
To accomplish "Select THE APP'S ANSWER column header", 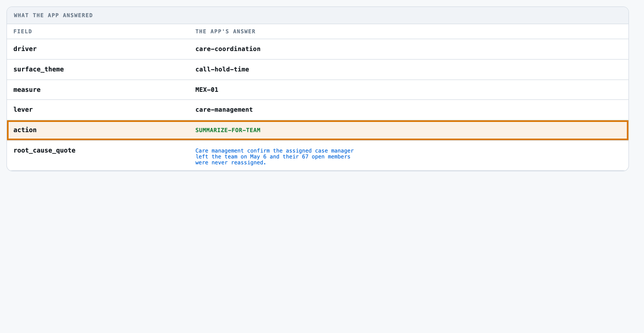I will [x=225, y=31].
